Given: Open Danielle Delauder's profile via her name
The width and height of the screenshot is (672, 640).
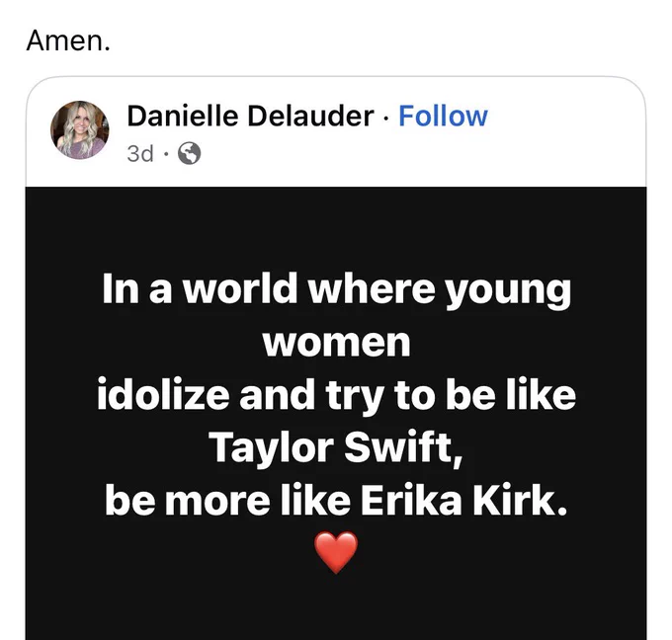Looking at the screenshot, I should 251,117.
